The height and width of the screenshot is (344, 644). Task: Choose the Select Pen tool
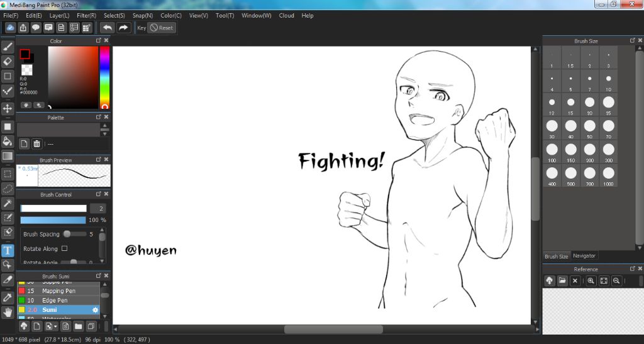tap(8, 218)
